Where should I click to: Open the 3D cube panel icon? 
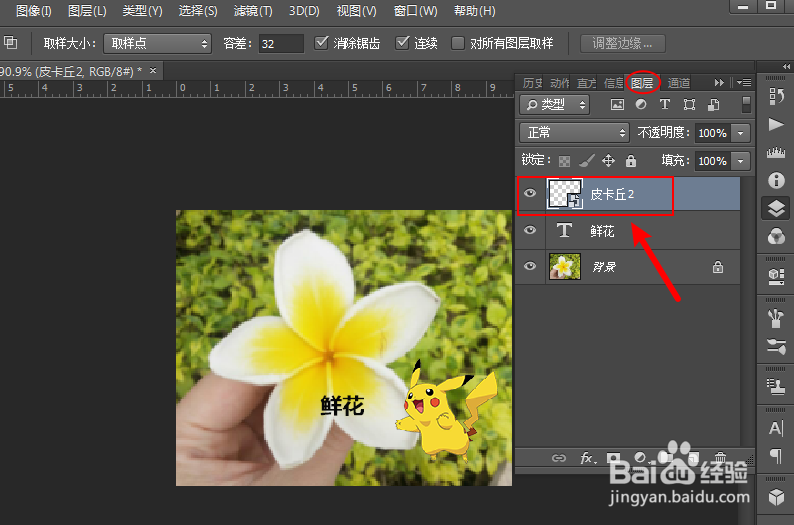tap(776, 497)
